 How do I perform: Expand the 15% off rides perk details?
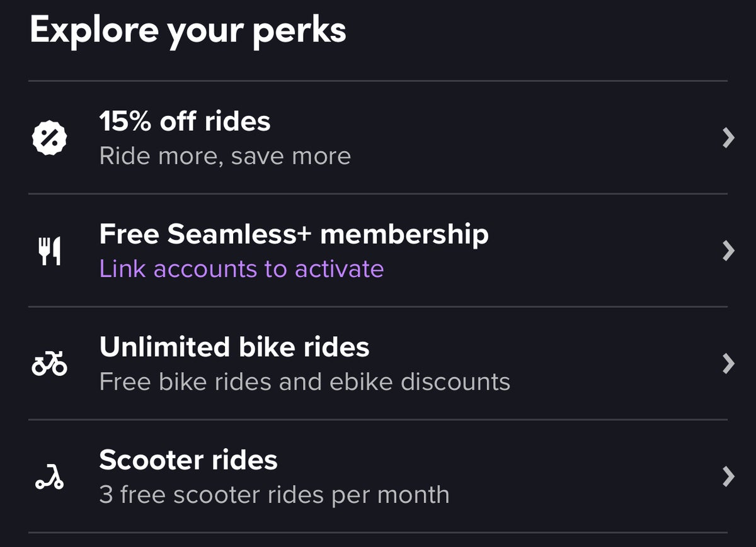(x=728, y=137)
